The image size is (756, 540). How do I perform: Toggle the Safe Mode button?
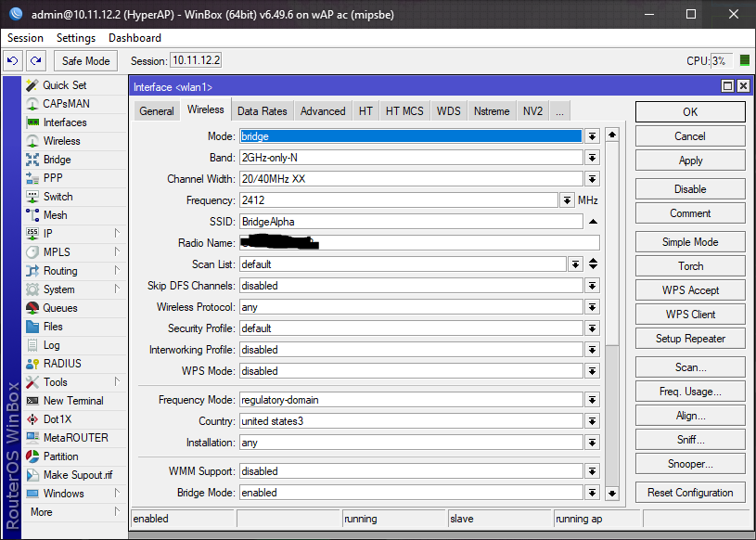pyautogui.click(x=85, y=61)
